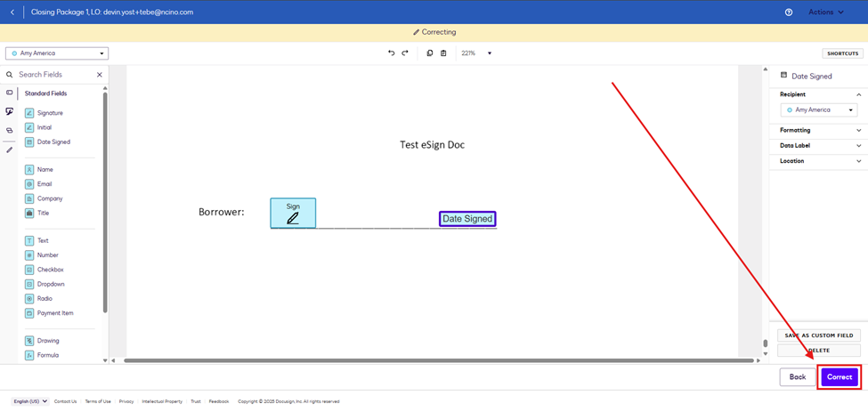Go back using the header arrow
This screenshot has height=412, width=868.
tap(12, 12)
